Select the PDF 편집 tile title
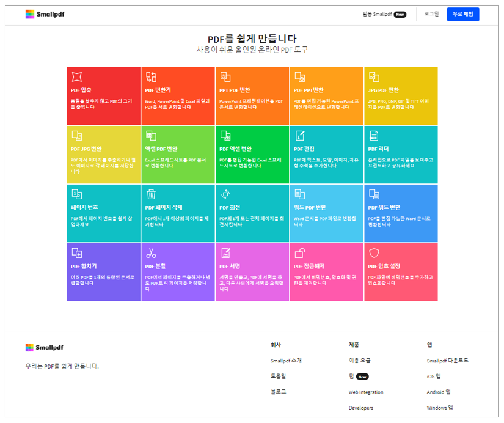504x423 pixels. pyautogui.click(x=304, y=149)
